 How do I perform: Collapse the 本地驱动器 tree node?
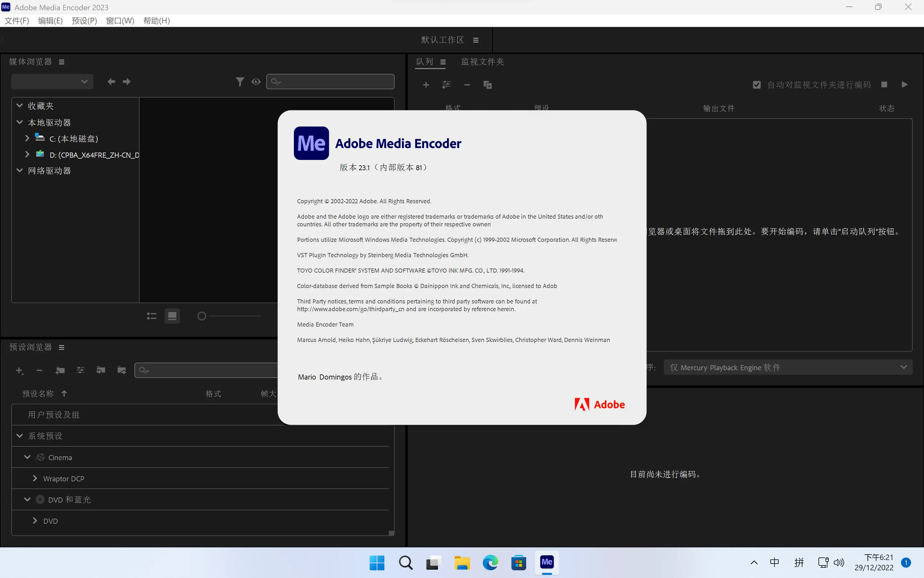point(20,122)
